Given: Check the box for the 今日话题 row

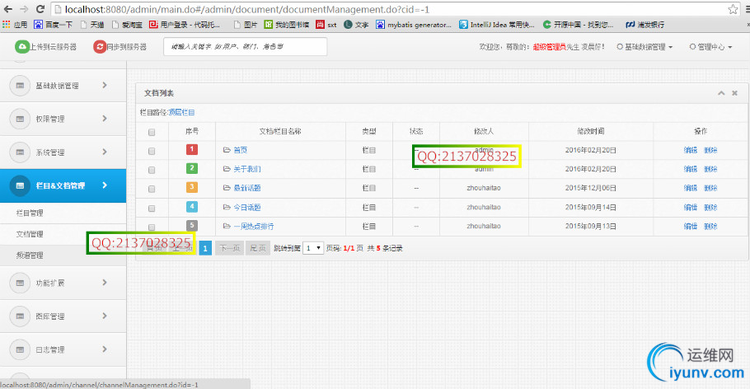Looking at the screenshot, I should pyautogui.click(x=152, y=208).
